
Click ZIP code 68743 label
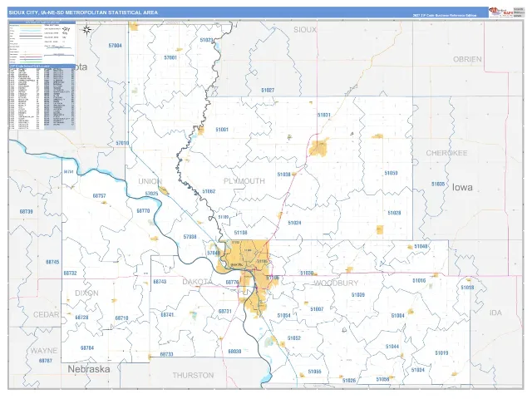[160, 282]
